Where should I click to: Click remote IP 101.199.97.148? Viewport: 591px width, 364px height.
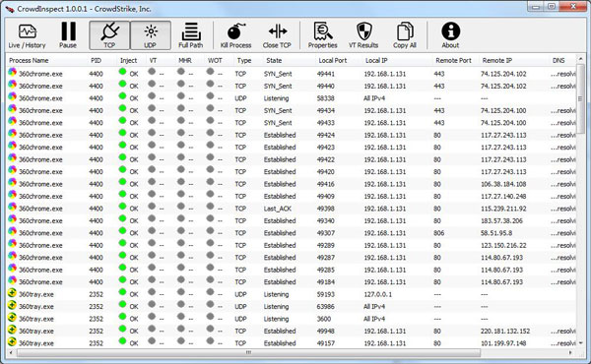point(503,343)
